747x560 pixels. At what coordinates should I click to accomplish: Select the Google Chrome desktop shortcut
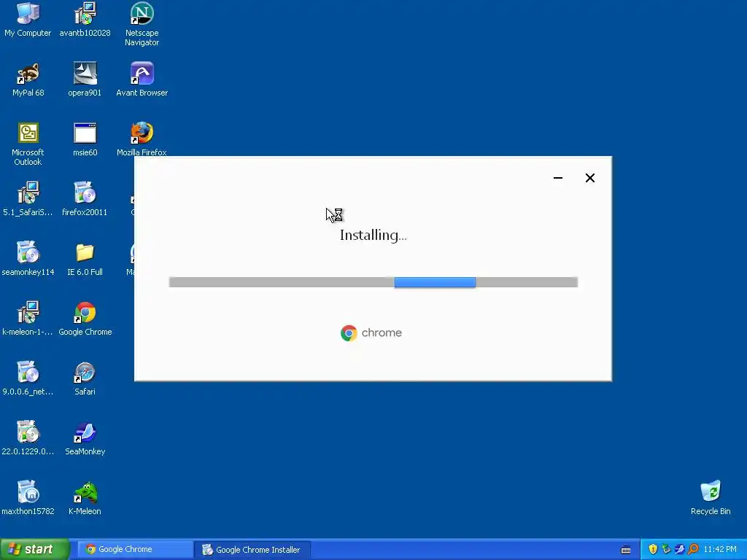click(85, 319)
